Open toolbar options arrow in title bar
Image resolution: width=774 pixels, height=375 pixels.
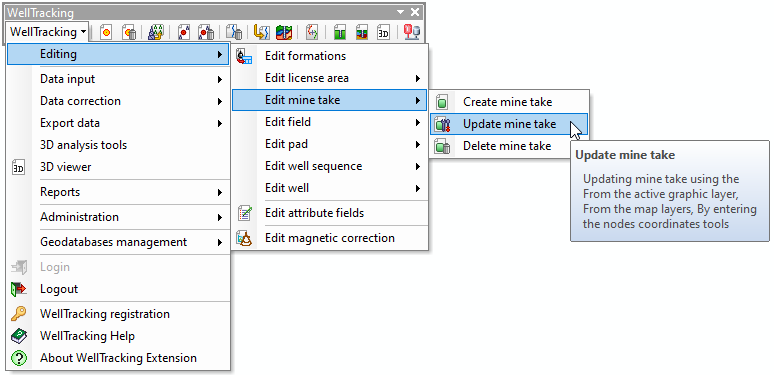[x=400, y=12]
